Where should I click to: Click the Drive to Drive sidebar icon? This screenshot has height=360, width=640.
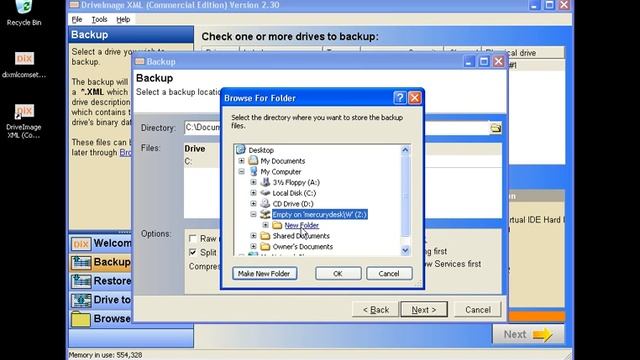tap(81, 300)
